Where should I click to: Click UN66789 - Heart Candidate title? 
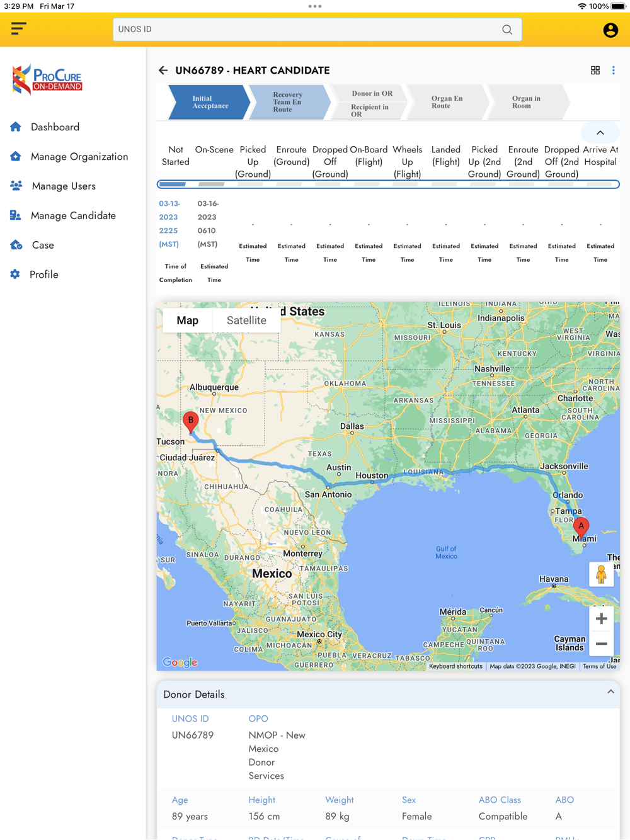[253, 71]
